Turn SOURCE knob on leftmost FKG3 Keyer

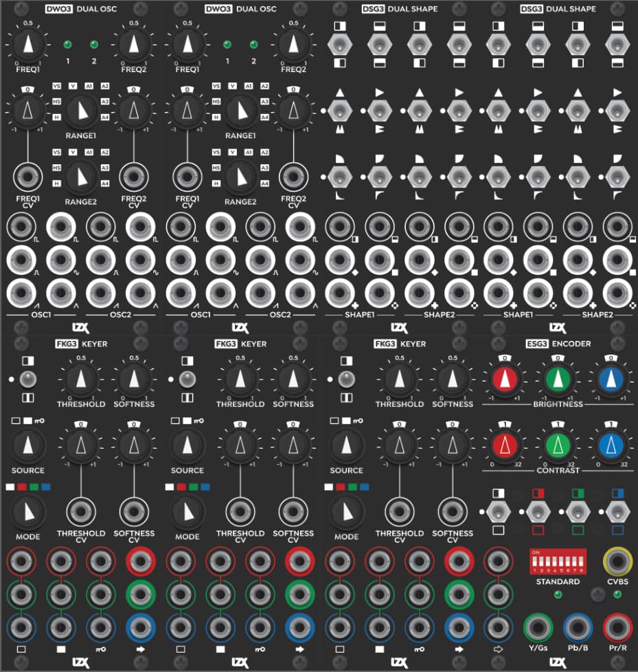(x=28, y=446)
